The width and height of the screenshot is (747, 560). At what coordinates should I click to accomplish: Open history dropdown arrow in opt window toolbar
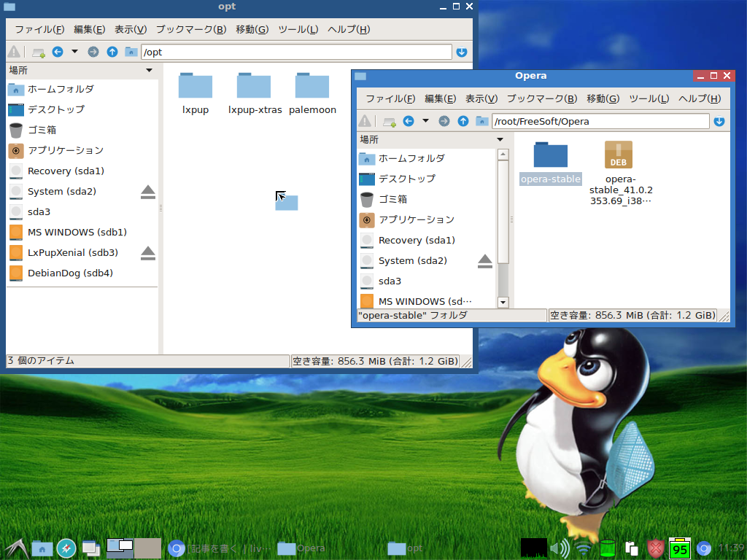(x=74, y=52)
